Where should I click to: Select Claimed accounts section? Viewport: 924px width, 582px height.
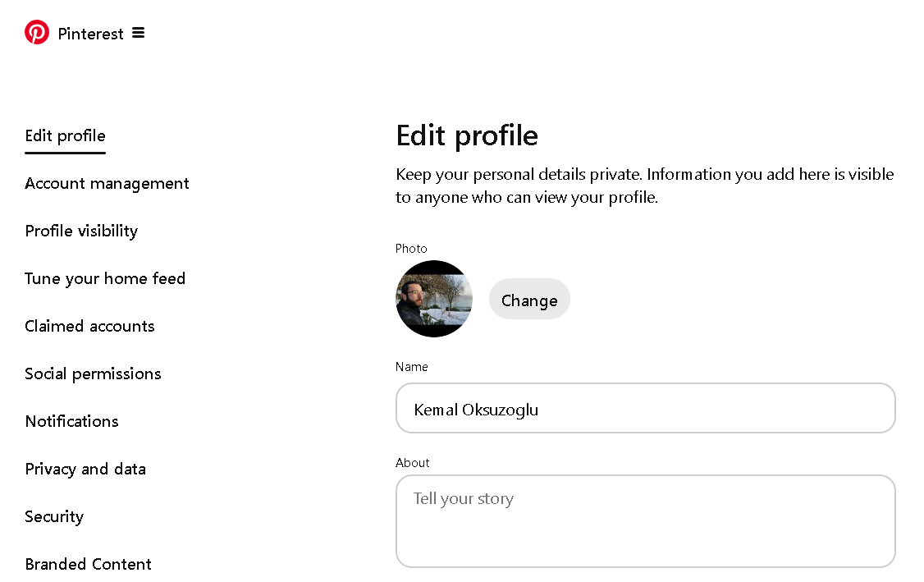(89, 326)
